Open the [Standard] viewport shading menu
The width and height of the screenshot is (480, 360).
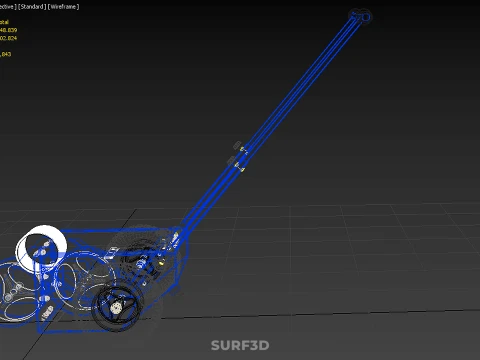coord(32,7)
